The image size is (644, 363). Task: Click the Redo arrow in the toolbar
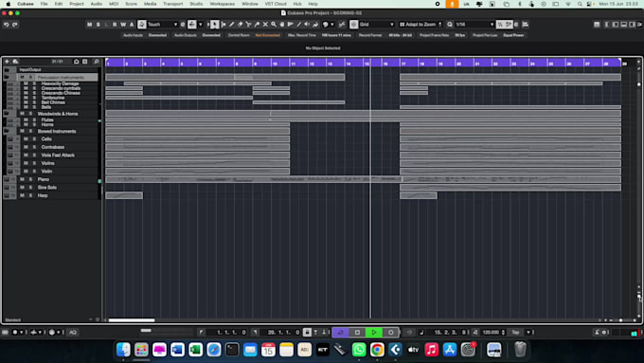[x=15, y=25]
